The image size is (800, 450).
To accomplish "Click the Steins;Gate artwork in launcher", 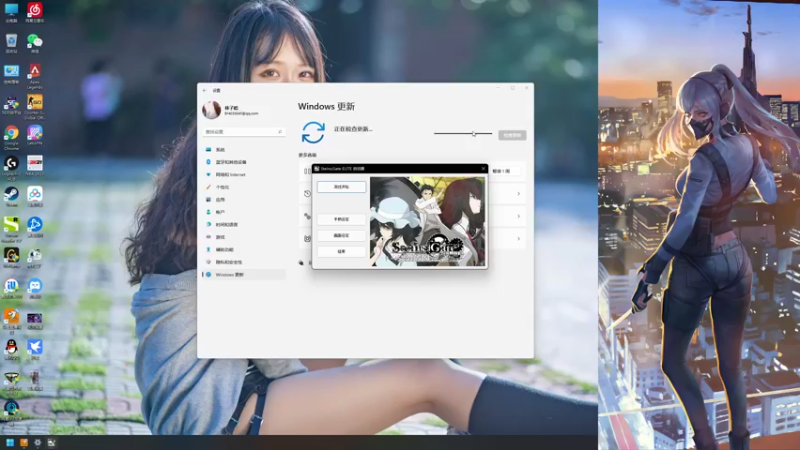I will pos(427,221).
